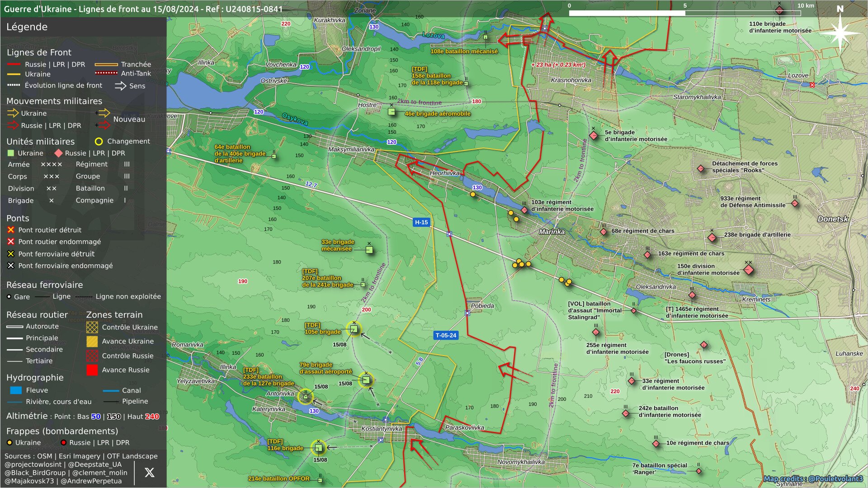Click the Maksymilianivka village label

tap(351, 150)
